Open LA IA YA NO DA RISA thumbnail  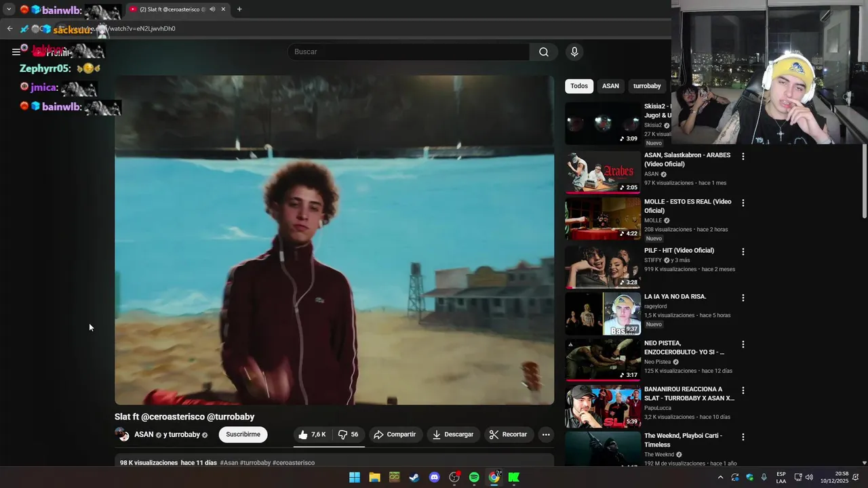pos(602,313)
